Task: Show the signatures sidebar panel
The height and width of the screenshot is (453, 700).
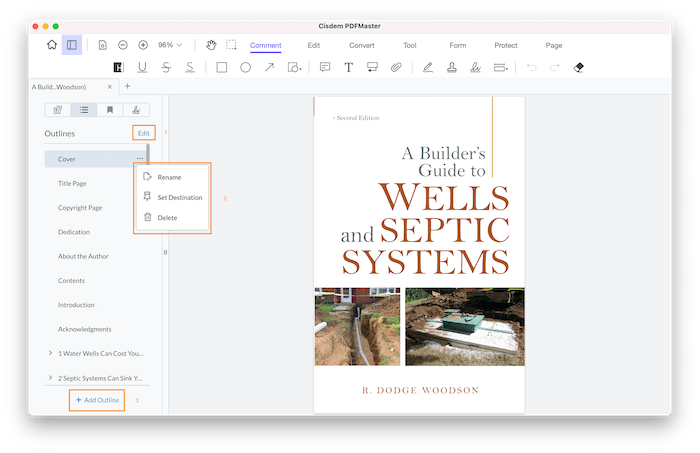Action: pos(136,110)
